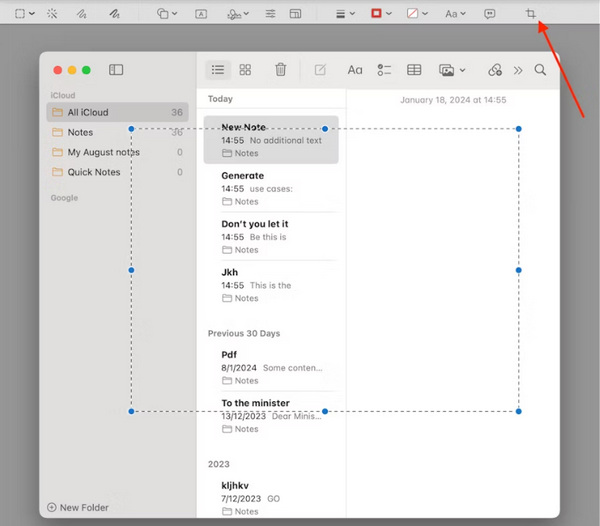Expand the Text Style Aa chevron
This screenshot has height=526, width=600.
(x=463, y=14)
